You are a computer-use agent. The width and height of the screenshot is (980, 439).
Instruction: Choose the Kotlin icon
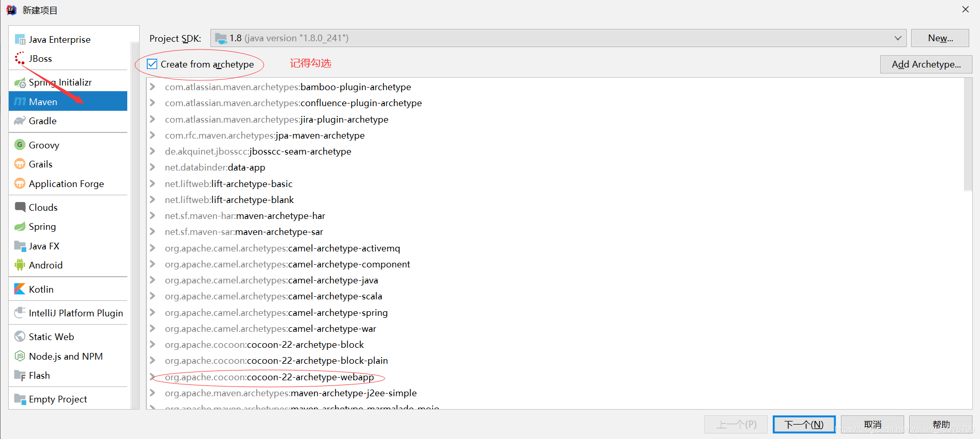click(x=20, y=289)
